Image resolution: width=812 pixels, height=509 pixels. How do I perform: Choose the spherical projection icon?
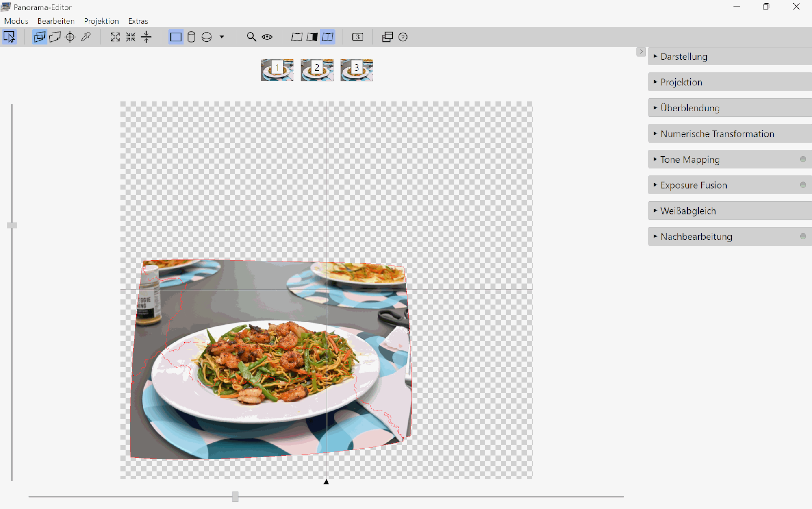click(206, 37)
